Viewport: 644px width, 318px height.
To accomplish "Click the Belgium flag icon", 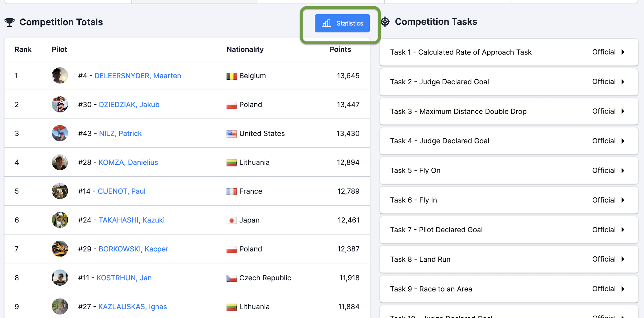I will pyautogui.click(x=231, y=76).
